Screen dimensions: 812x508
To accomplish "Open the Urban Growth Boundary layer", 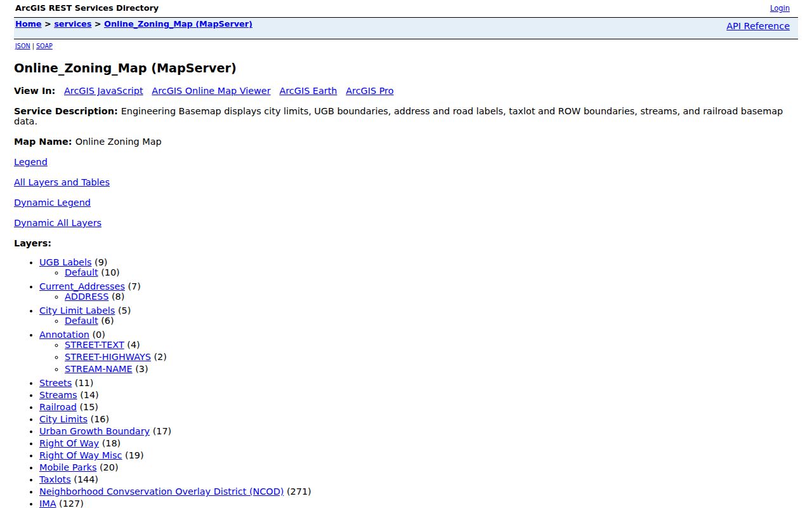I will [x=95, y=431].
